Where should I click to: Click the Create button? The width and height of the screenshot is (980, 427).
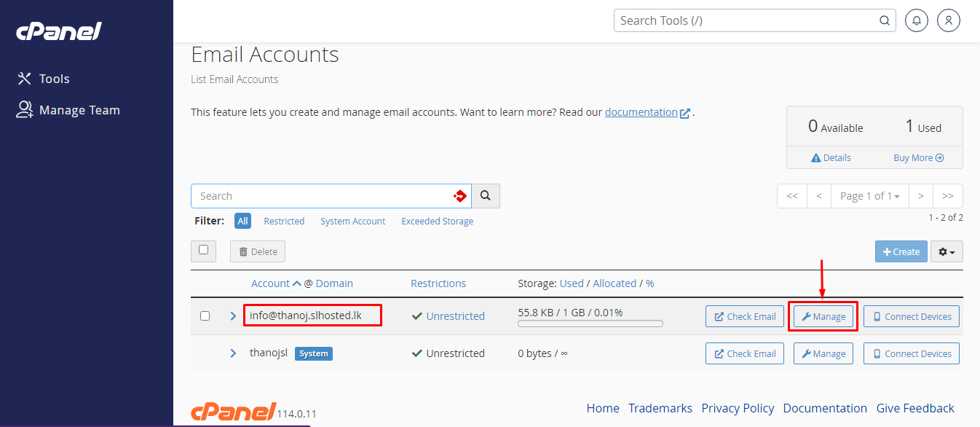pyautogui.click(x=901, y=251)
